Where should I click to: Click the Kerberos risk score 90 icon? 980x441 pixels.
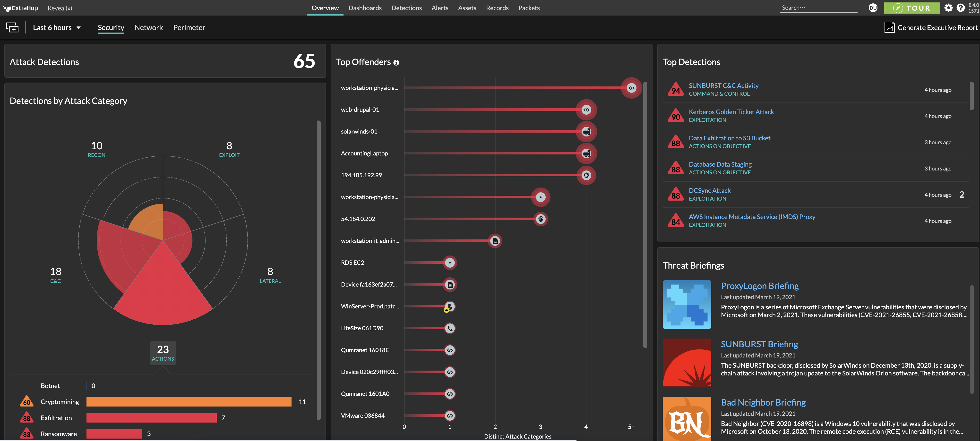[676, 116]
